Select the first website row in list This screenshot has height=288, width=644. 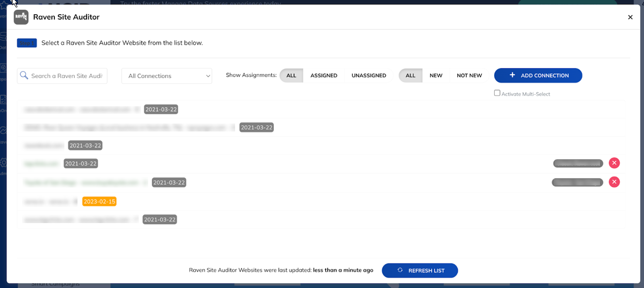[x=321, y=109]
